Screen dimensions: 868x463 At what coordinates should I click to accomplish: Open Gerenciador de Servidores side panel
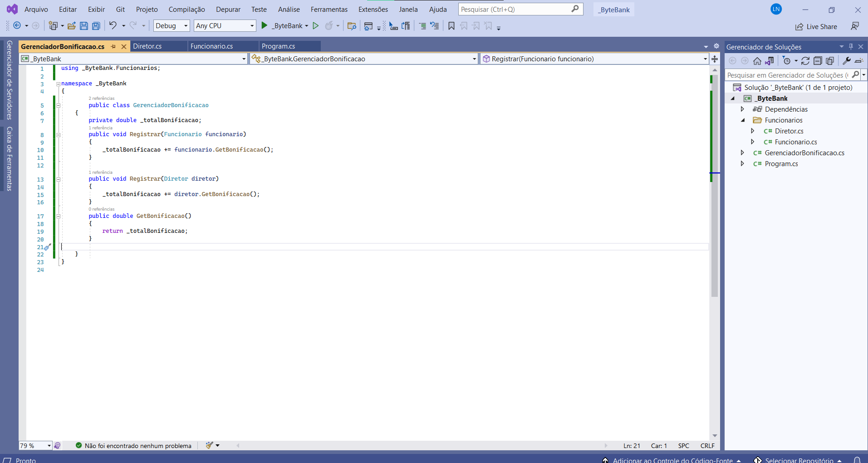(x=9, y=80)
